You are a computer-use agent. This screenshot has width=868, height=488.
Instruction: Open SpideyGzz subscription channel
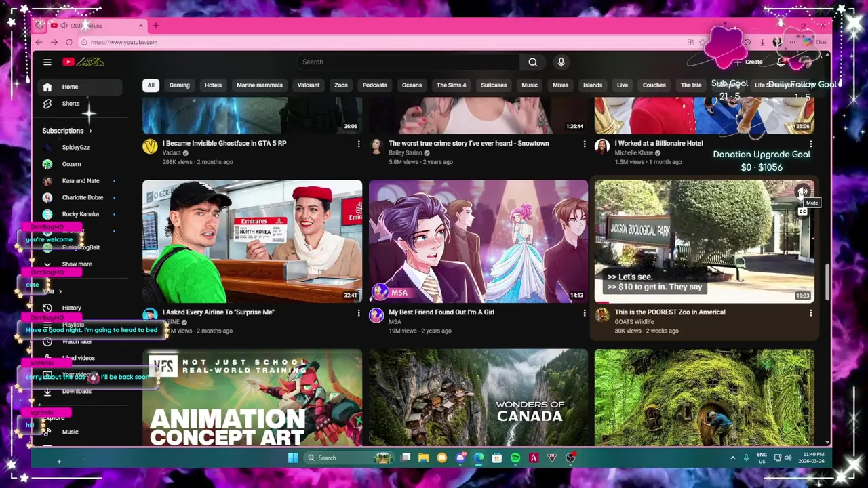pyautogui.click(x=81, y=147)
